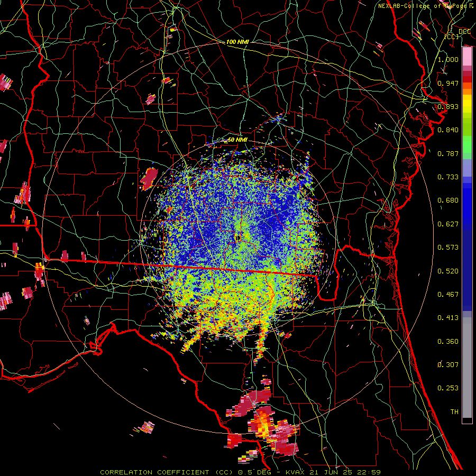The height and width of the screenshot is (476, 476).
Task: Click the Correlation Coefficient caption at bottom
Action: point(241,472)
